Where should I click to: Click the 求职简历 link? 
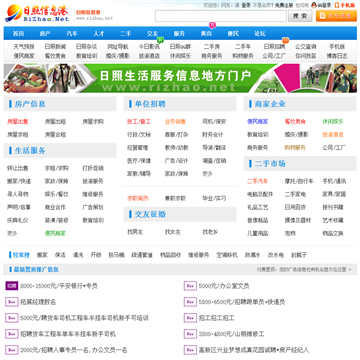coord(137,198)
